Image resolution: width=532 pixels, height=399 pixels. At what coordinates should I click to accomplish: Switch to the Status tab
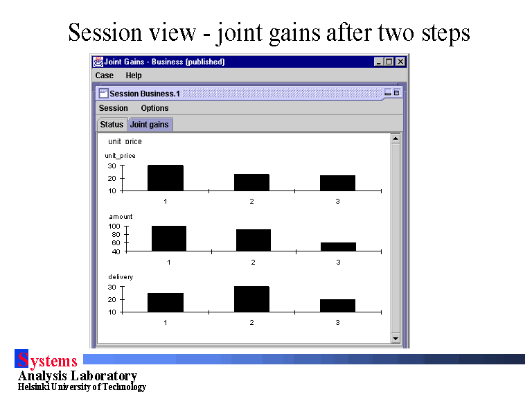(x=112, y=125)
